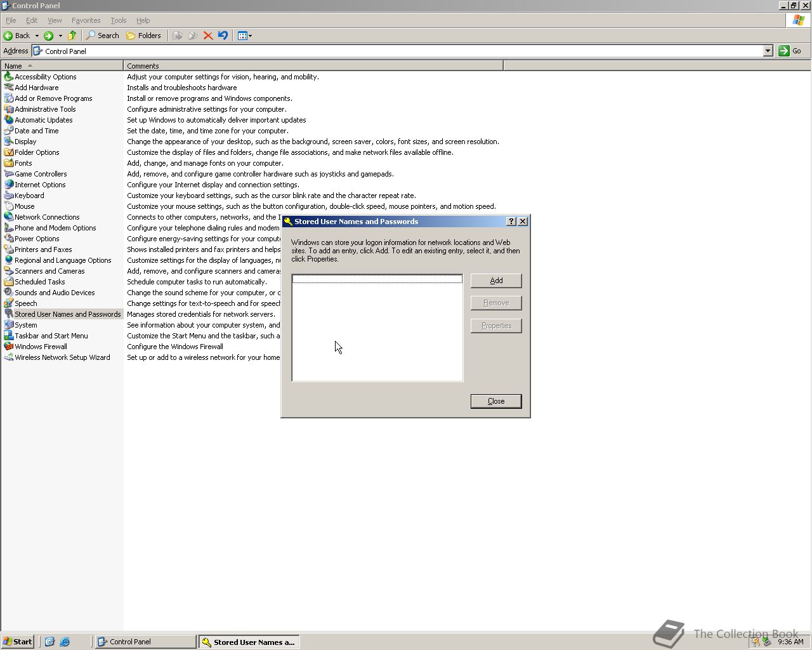Viewport: 812px width, 650px height.
Task: Sort by the Comments column header
Action: [x=313, y=66]
